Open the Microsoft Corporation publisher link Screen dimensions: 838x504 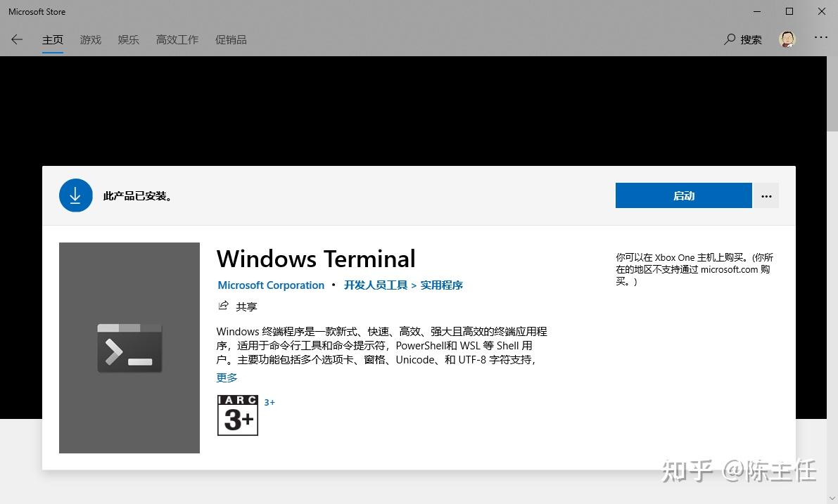pos(271,285)
